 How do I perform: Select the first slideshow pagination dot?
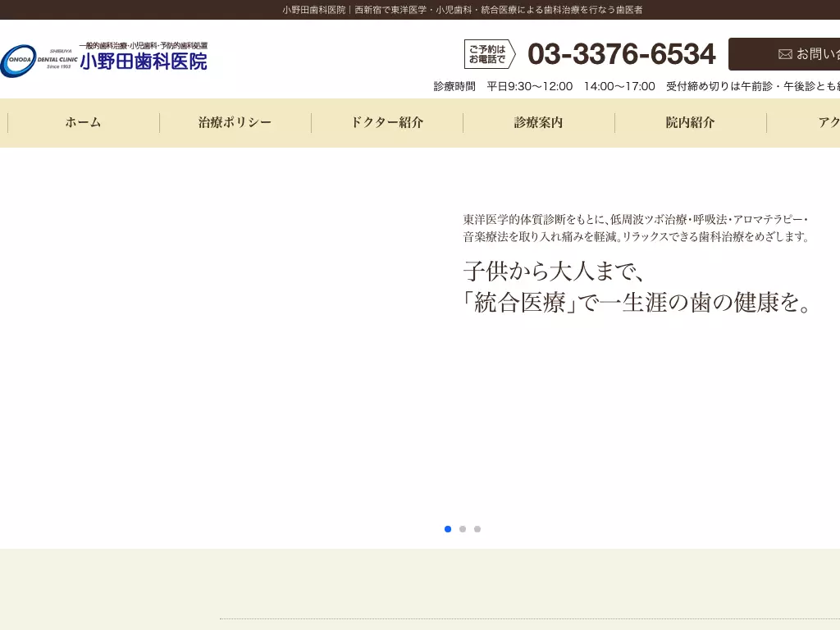click(x=448, y=529)
